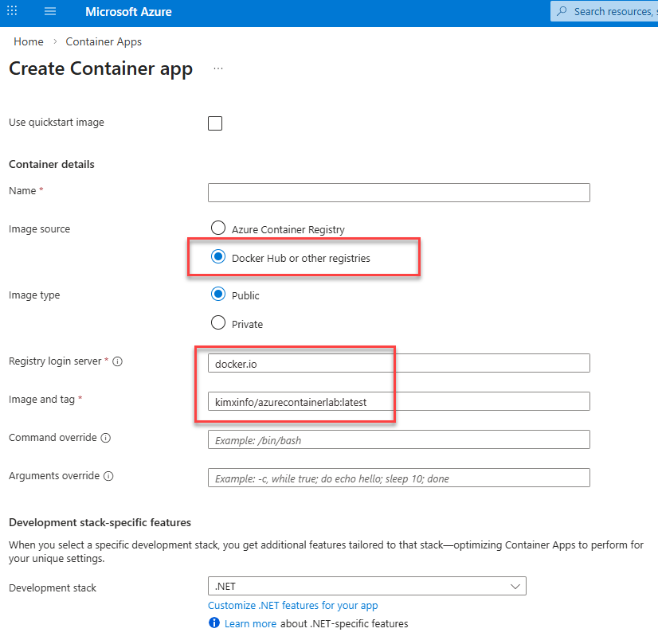The image size is (658, 644).
Task: Click the Use quickstart image label
Action: pyautogui.click(x=57, y=123)
